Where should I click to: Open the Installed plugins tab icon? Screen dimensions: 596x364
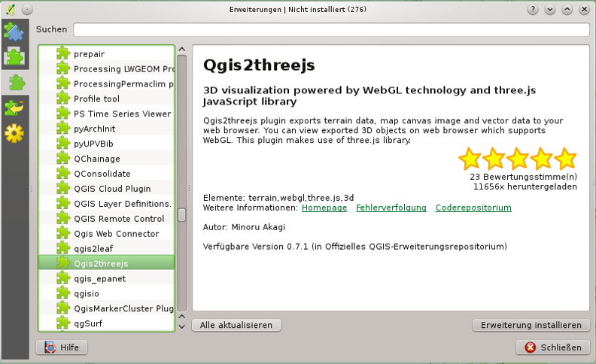coord(14,56)
